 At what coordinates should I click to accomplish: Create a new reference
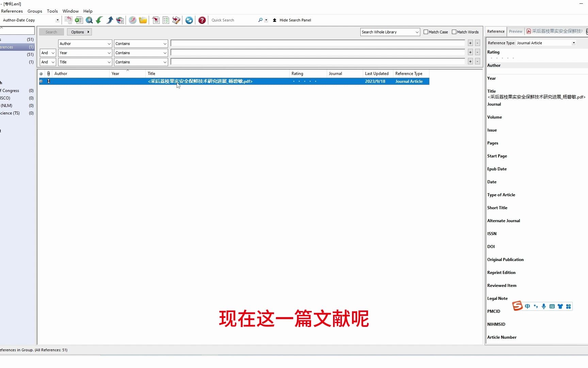tap(79, 20)
